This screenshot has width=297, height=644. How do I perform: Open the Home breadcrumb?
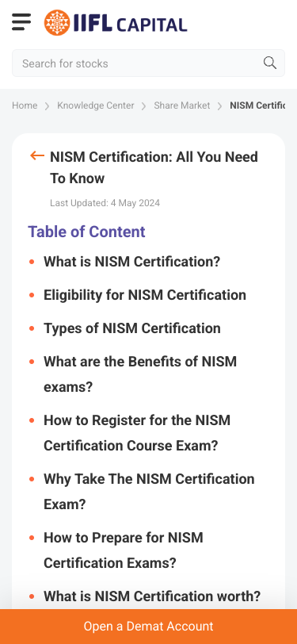tap(25, 105)
